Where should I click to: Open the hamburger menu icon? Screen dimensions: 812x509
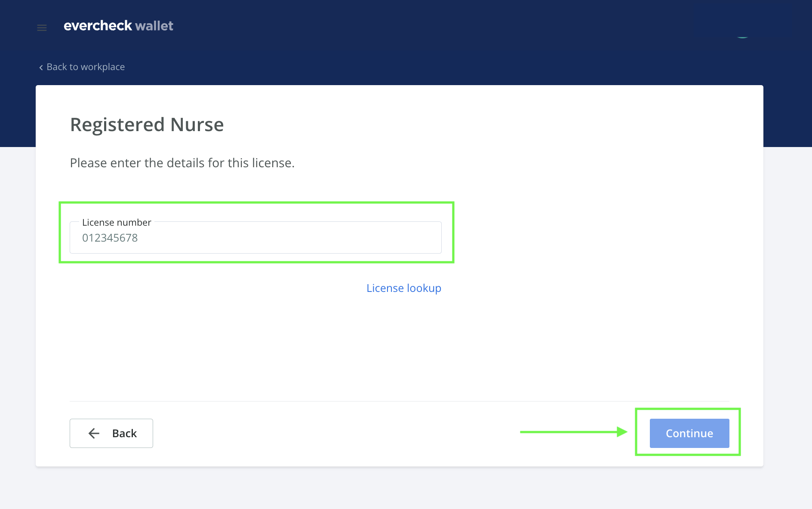[42, 28]
